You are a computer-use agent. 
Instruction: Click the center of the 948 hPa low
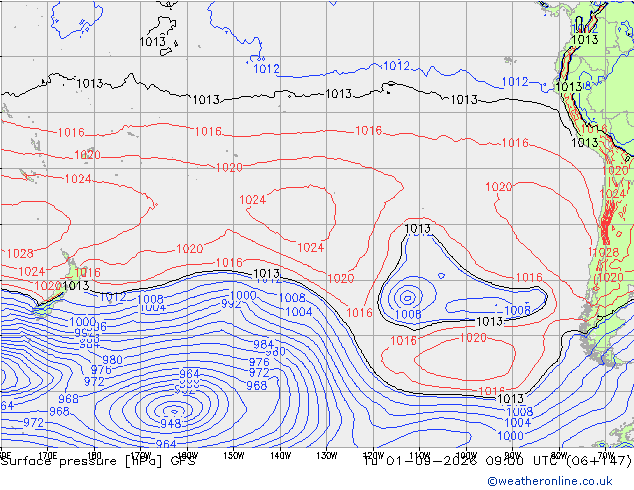click(174, 412)
